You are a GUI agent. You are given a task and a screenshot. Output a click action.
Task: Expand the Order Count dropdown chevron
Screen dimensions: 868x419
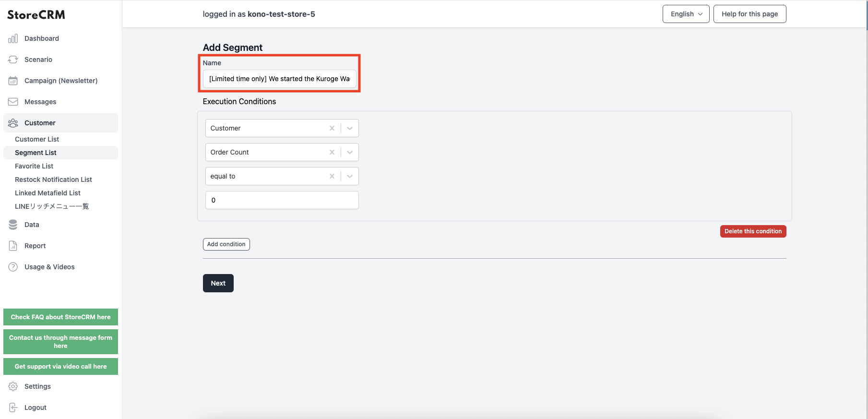click(x=350, y=152)
